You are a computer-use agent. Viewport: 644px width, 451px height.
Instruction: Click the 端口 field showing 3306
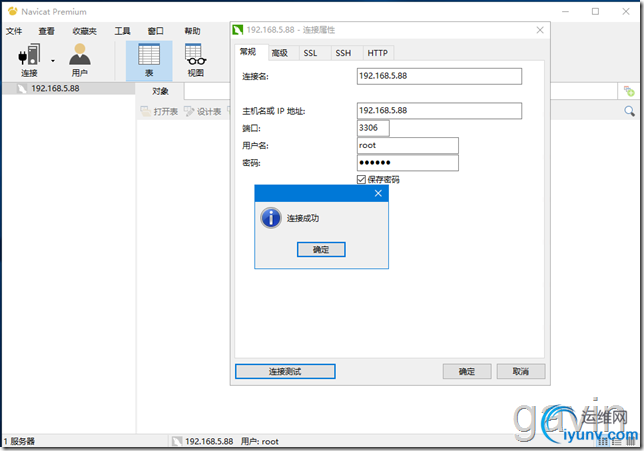click(373, 128)
